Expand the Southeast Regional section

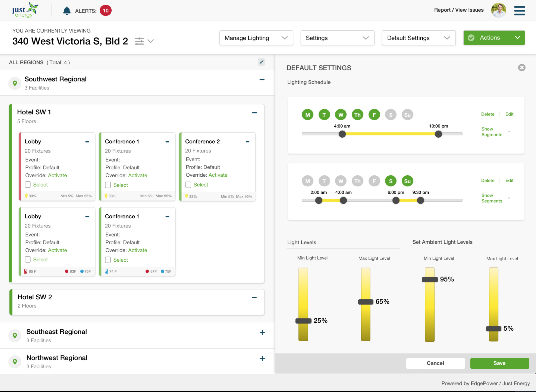(262, 332)
